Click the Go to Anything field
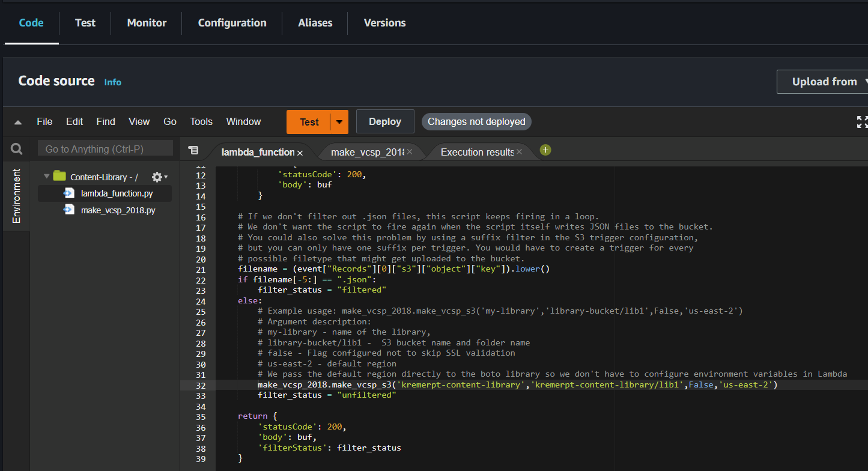Viewport: 868px width, 471px height. pyautogui.click(x=105, y=148)
